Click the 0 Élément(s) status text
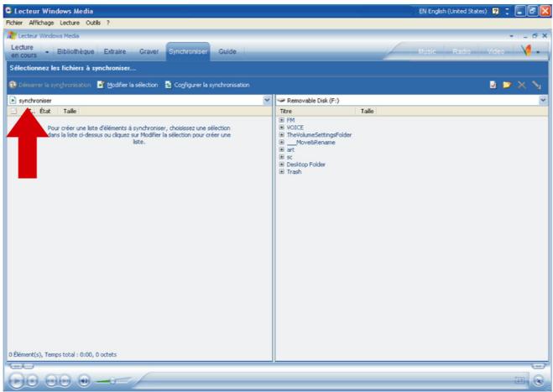Viewport: 553px width, 392px height. click(62, 354)
